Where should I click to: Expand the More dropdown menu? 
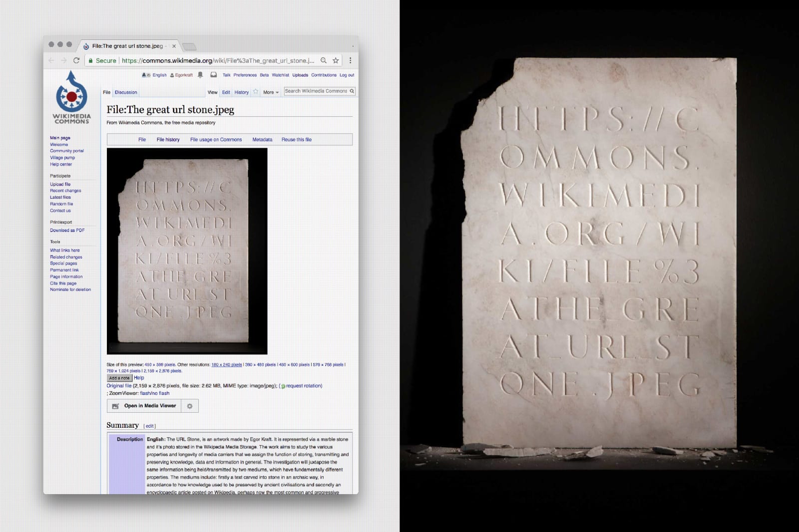(x=271, y=92)
